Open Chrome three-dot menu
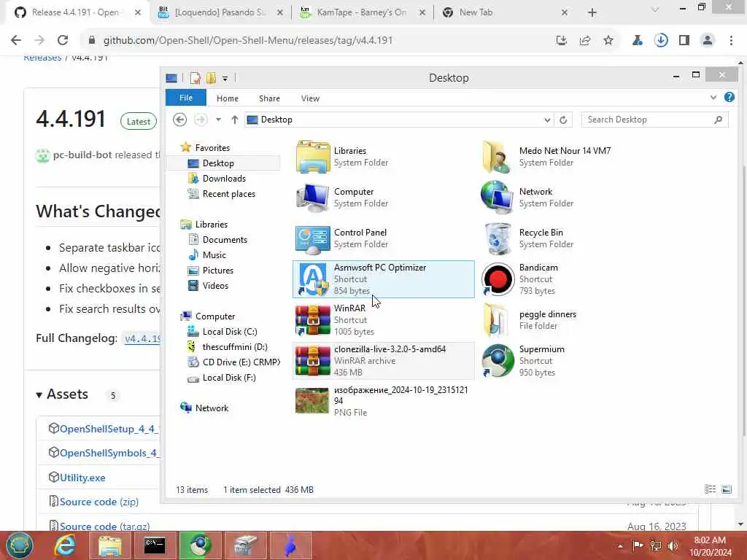Viewport: 747px width, 560px height. [x=731, y=41]
